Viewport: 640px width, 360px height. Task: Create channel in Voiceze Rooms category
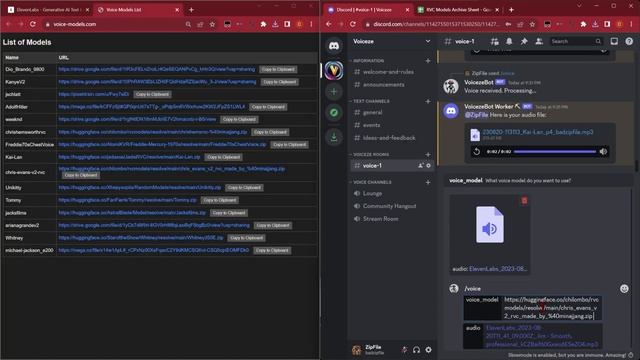click(x=428, y=155)
